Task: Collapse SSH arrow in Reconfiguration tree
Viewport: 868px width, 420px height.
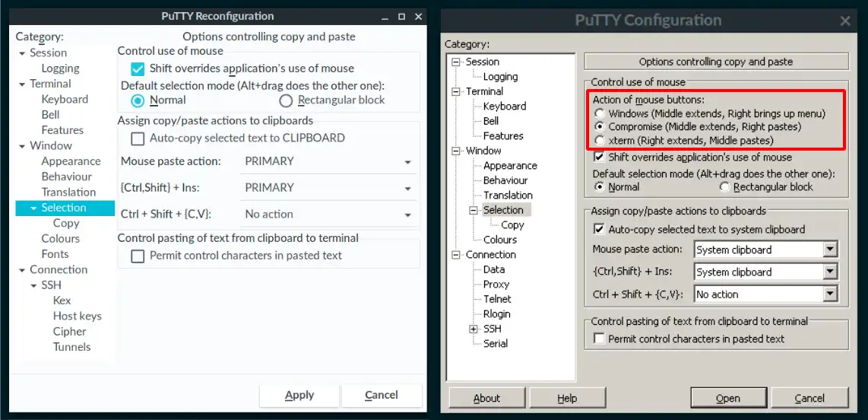Action: coord(33,286)
